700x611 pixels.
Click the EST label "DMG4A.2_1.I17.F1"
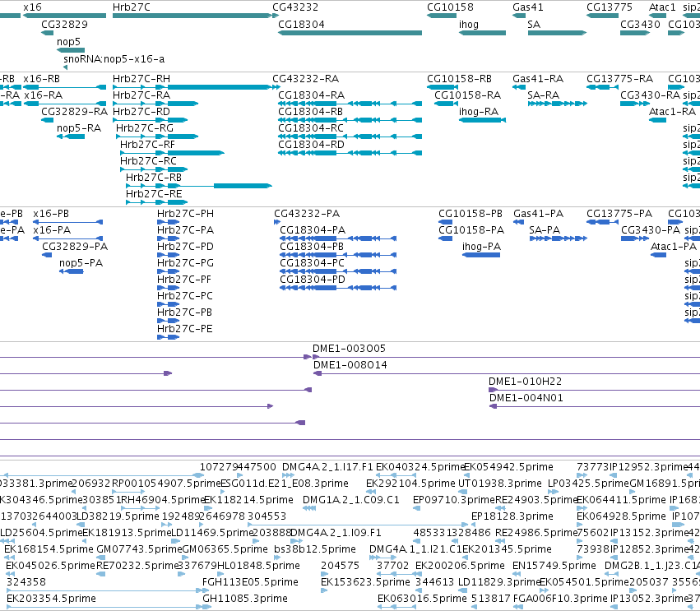(x=327, y=467)
